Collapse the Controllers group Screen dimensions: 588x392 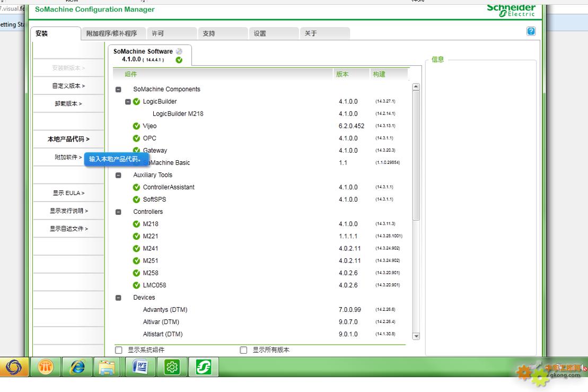(x=118, y=212)
